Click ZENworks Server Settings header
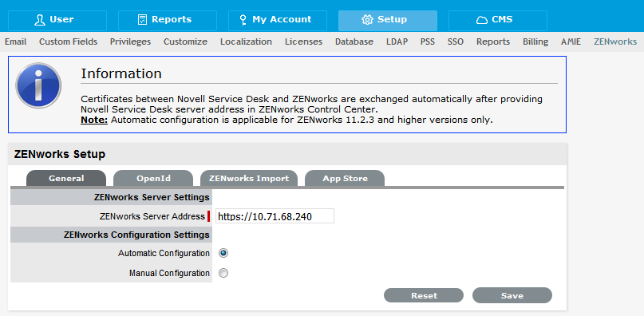Image resolution: width=644 pixels, height=316 pixels. pyautogui.click(x=152, y=197)
